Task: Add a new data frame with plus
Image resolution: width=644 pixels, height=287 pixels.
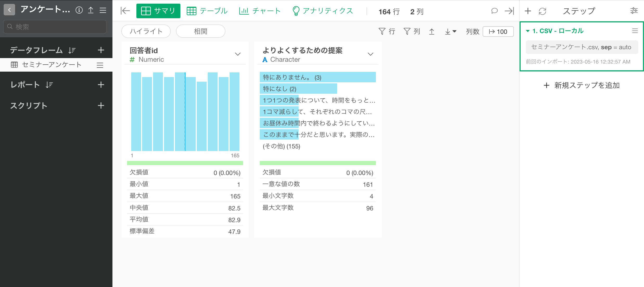Action: [x=101, y=50]
